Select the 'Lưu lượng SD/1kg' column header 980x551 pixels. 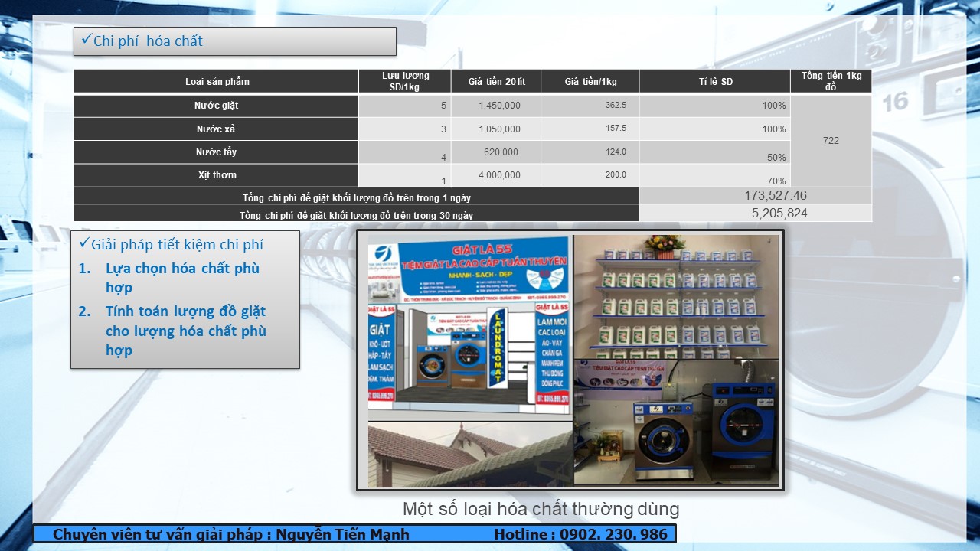click(405, 81)
